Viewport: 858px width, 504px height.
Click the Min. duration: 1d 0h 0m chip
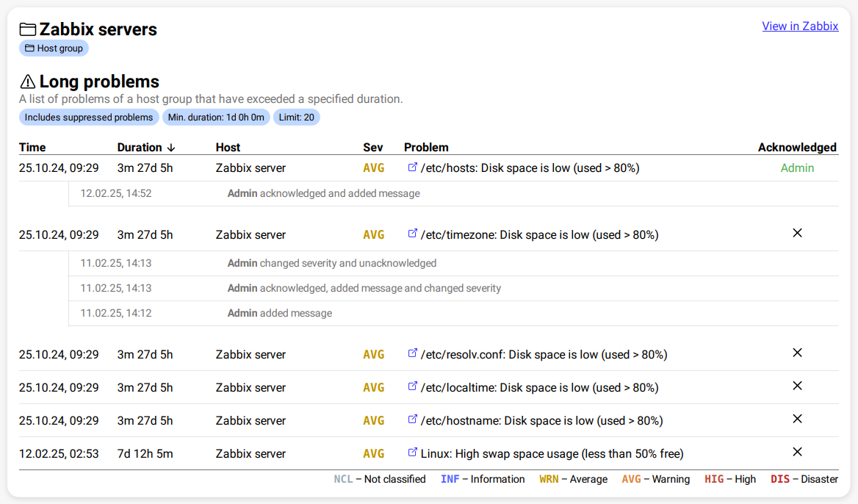pyautogui.click(x=216, y=118)
